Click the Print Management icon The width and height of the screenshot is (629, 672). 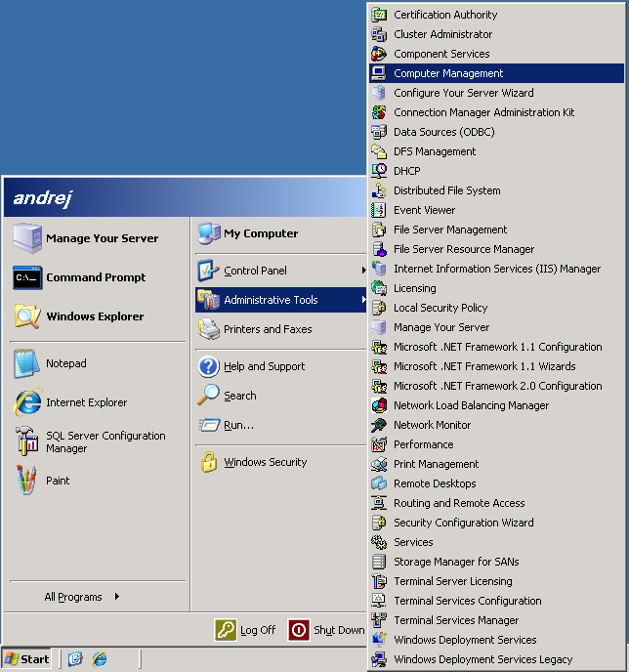pos(379,464)
